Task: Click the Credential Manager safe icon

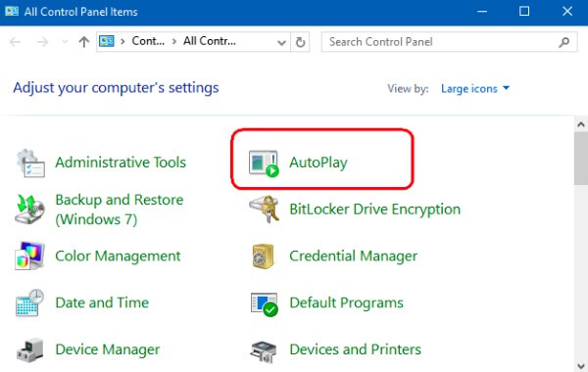Action: pos(264,256)
